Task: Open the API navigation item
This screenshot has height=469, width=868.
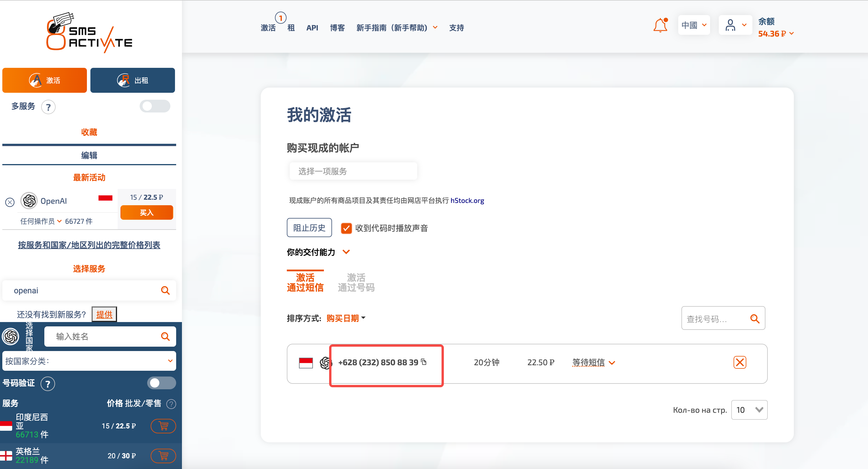Action: click(312, 28)
